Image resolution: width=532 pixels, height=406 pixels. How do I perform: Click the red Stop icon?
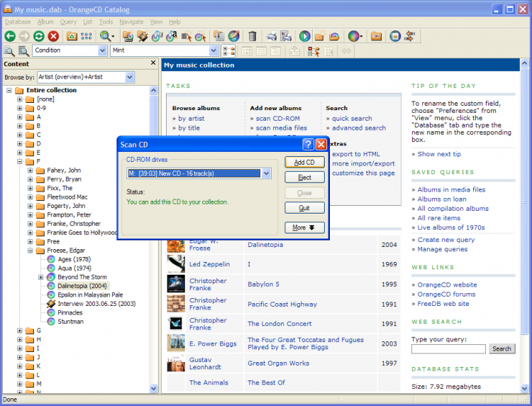point(53,36)
